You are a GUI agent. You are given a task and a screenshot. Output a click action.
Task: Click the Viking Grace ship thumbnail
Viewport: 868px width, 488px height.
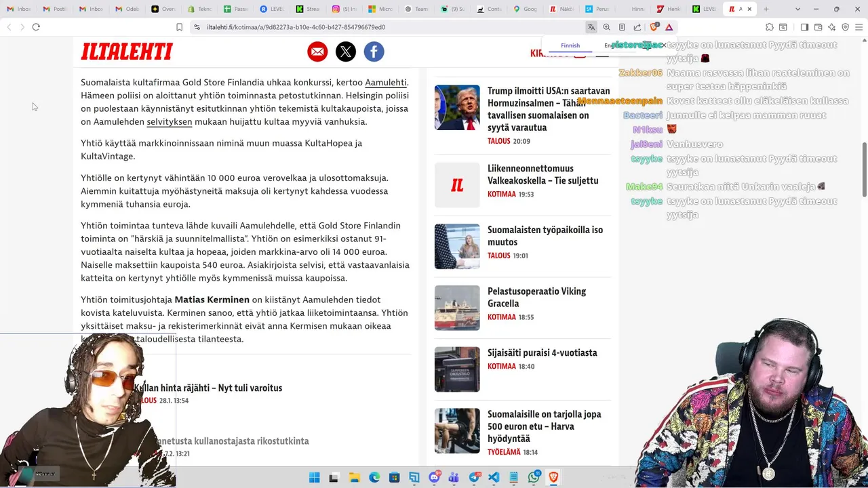click(x=457, y=308)
